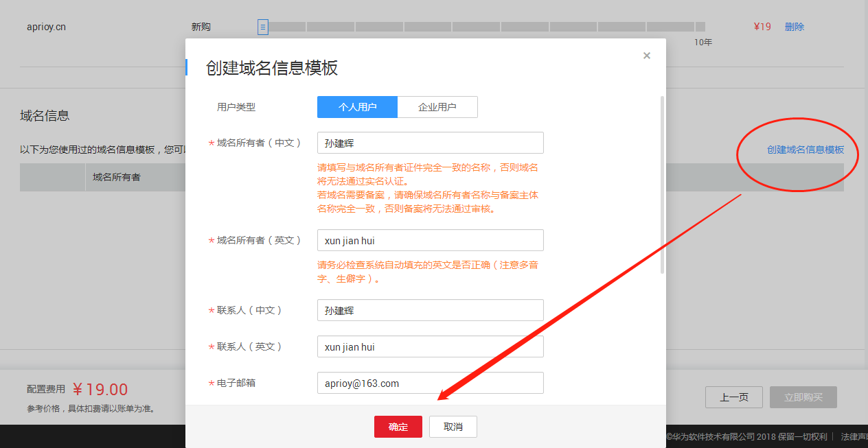Screen dimensions: 868x448
Task: Click the 域名信息 section heading
Action: click(x=45, y=115)
